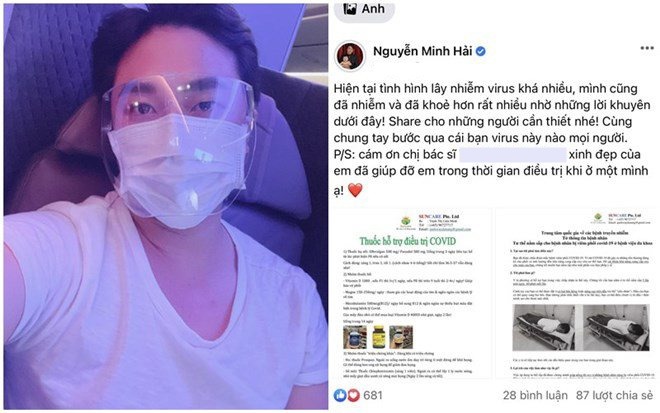Click the blue Like reaction icon
The width and height of the screenshot is (660, 413).
pyautogui.click(x=340, y=395)
